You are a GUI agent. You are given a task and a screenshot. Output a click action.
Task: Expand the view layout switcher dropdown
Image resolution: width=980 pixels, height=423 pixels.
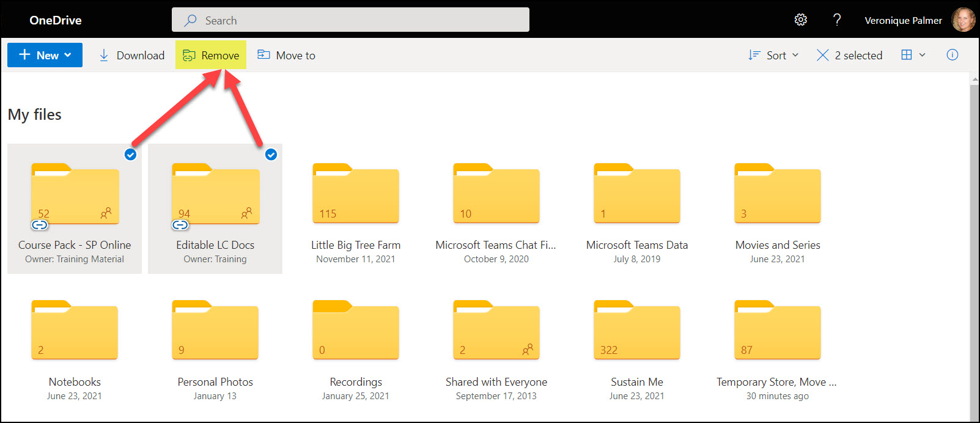coord(913,55)
